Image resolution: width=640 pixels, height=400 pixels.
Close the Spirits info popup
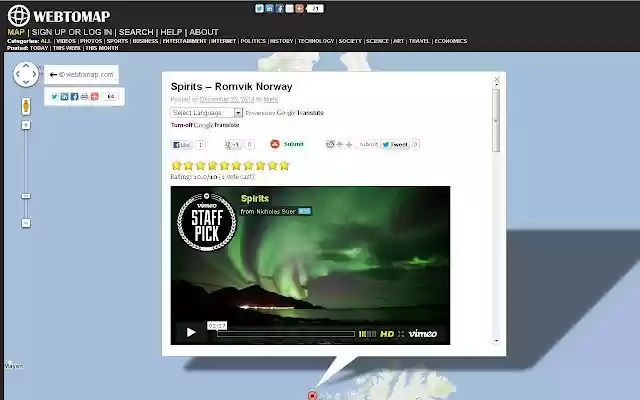tap(497, 80)
